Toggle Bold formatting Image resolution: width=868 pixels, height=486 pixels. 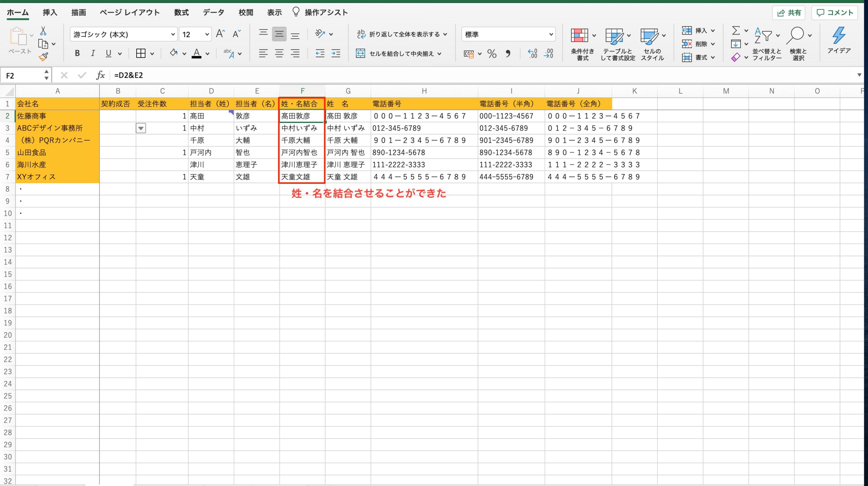coord(77,53)
